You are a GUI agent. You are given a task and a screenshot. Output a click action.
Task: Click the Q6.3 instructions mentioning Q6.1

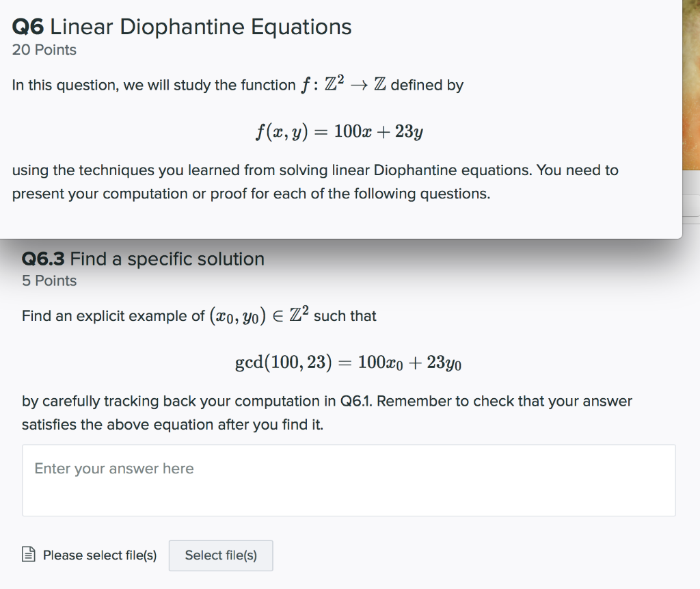326,413
